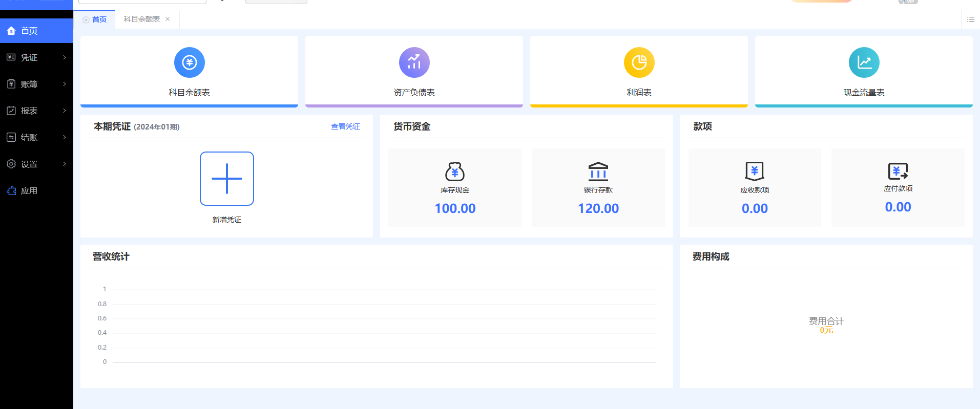Click the 费用合计 total label
Viewport: 980px width, 409px height.
826,321
